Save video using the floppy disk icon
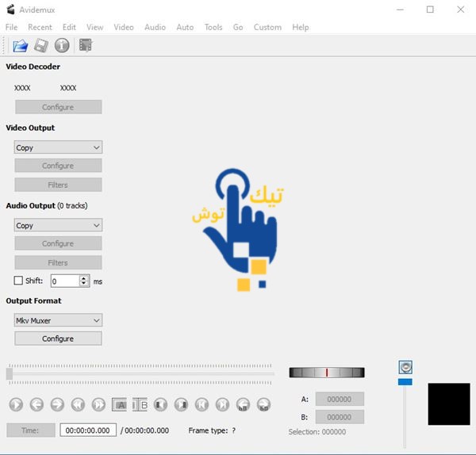This screenshot has height=455, width=476. pos(41,46)
